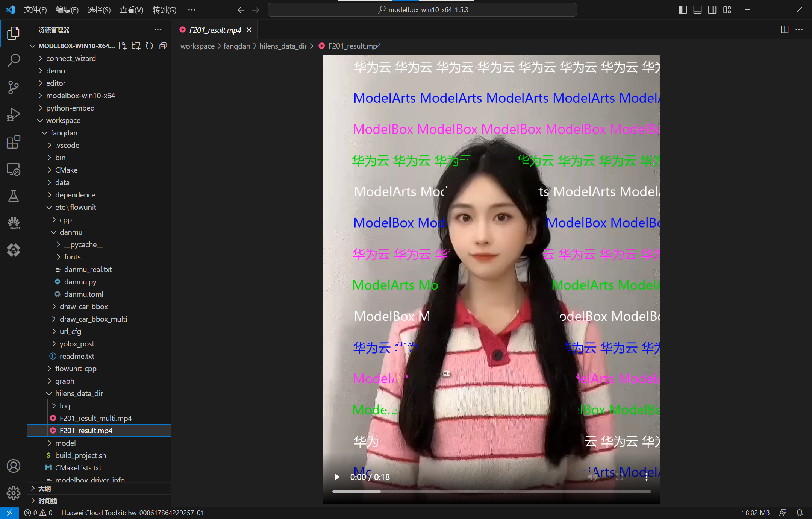
Task: Toggle the bottom panel layout button
Action: tap(697, 10)
